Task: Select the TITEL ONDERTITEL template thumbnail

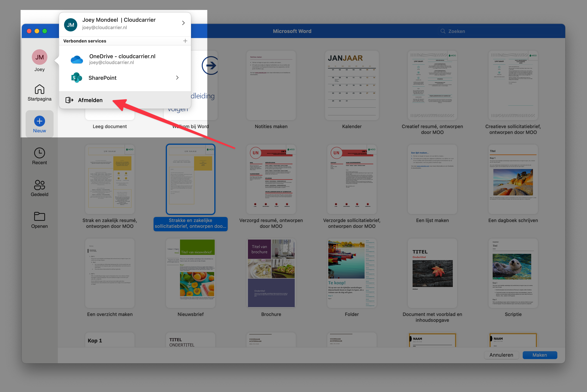Action: pos(190,340)
